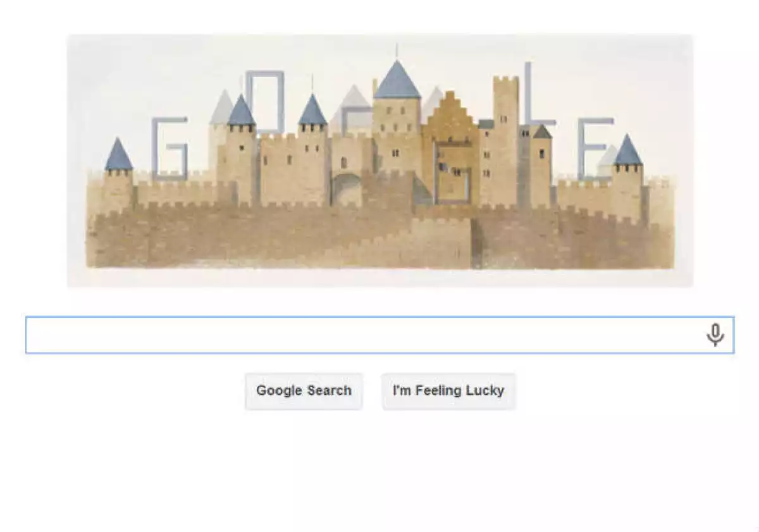The image size is (759, 532).
Task: Click the letter E in the doodle
Action: (595, 147)
